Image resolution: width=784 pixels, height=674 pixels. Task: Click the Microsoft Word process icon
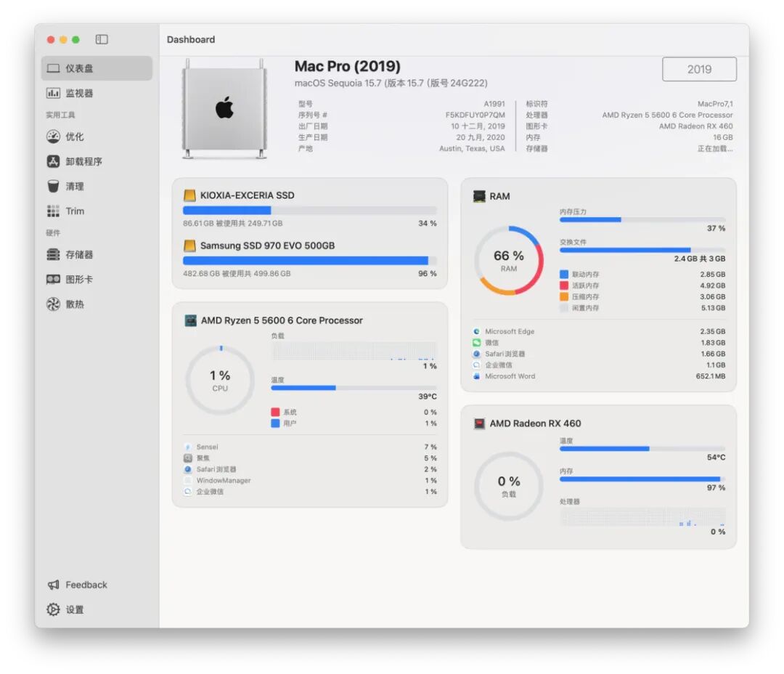coord(476,376)
